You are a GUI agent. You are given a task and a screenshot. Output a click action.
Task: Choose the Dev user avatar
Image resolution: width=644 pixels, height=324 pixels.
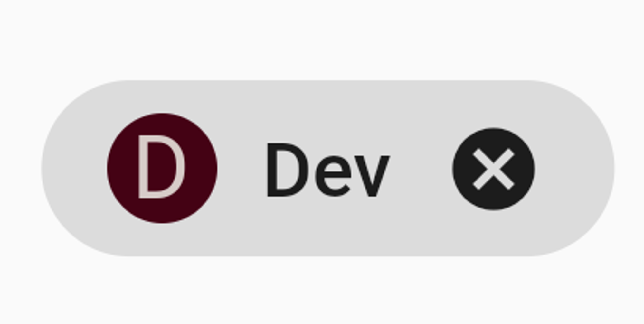(x=162, y=168)
